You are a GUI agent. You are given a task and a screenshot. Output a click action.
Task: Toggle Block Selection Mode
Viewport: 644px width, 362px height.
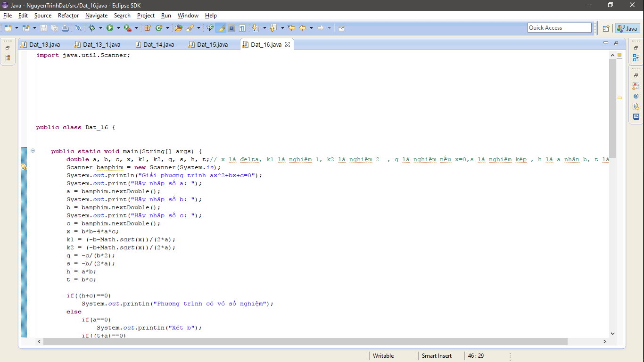231,28
